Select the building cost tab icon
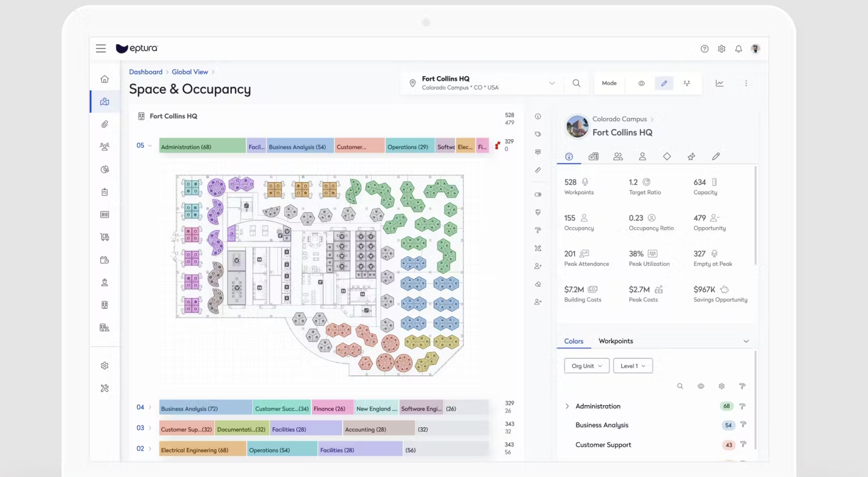This screenshot has height=477, width=868. [593, 156]
